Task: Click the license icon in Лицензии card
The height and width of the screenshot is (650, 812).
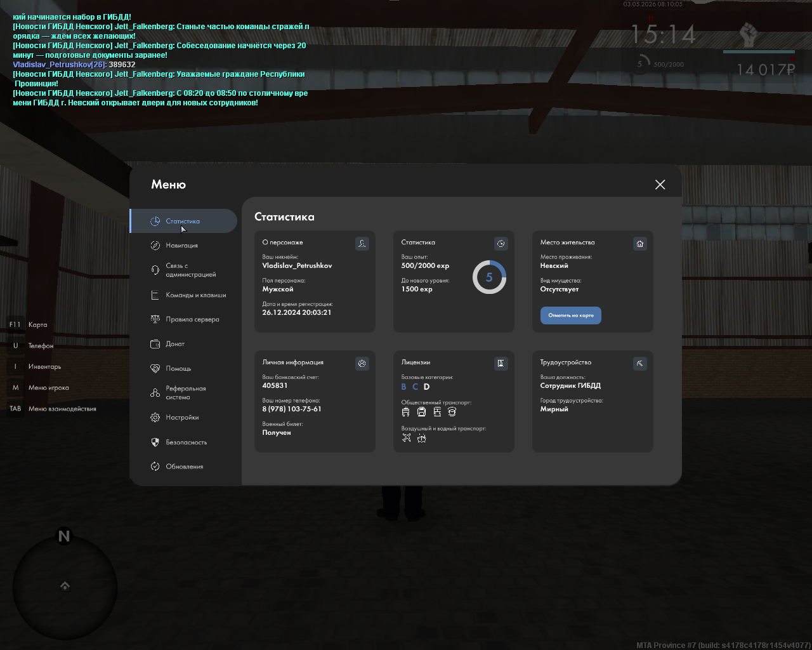Action: 501,364
